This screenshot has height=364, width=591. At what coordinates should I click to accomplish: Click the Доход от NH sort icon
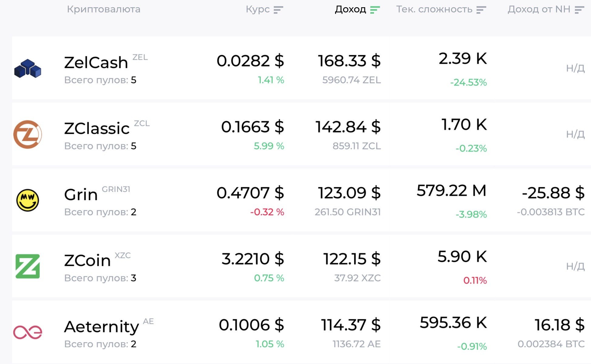click(579, 10)
